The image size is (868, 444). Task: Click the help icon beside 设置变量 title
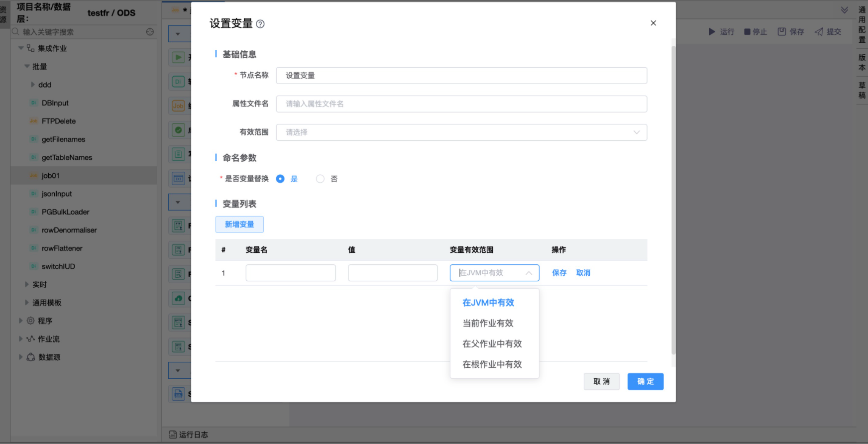point(260,24)
